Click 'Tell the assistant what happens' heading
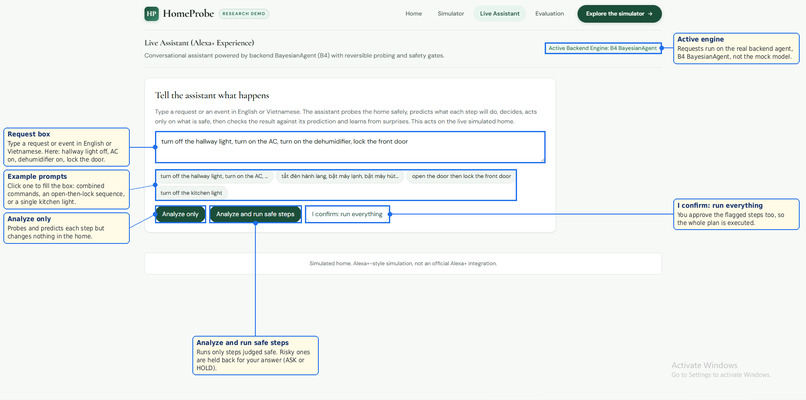The height and width of the screenshot is (400, 806). [x=212, y=96]
